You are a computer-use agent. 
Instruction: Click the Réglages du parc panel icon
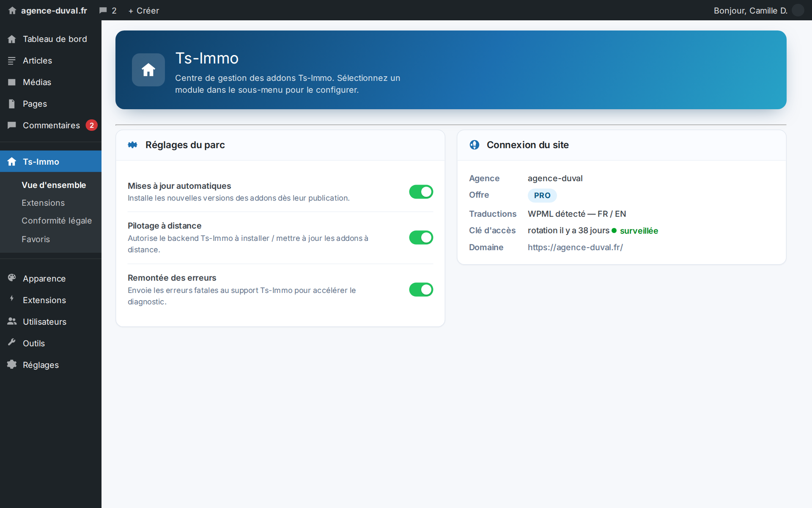[x=133, y=145]
